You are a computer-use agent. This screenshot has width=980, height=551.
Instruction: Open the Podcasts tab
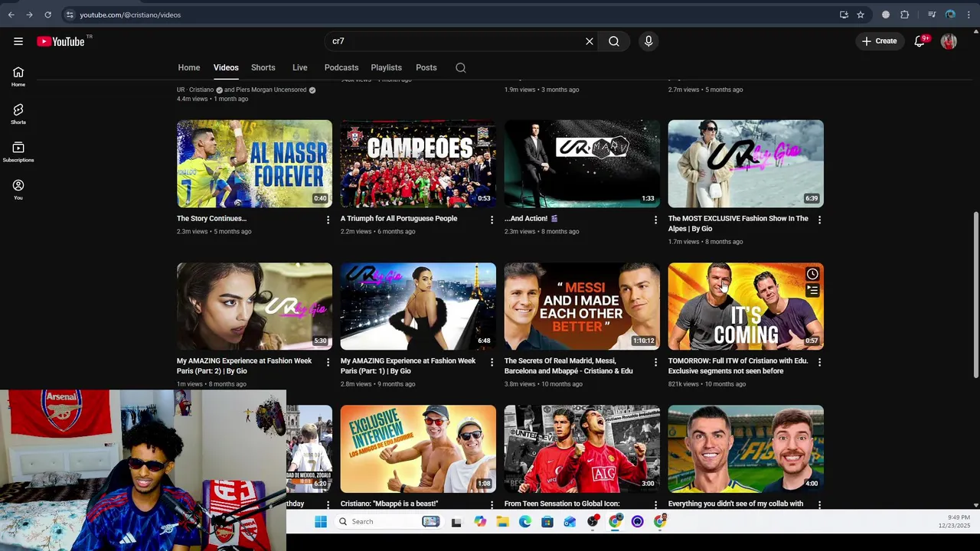341,67
